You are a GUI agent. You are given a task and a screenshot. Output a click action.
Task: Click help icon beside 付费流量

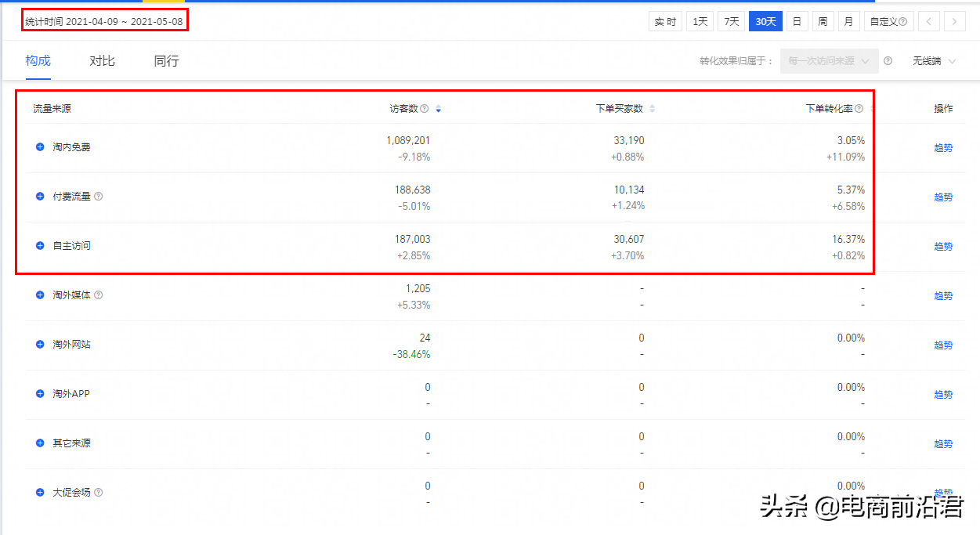pyautogui.click(x=99, y=197)
